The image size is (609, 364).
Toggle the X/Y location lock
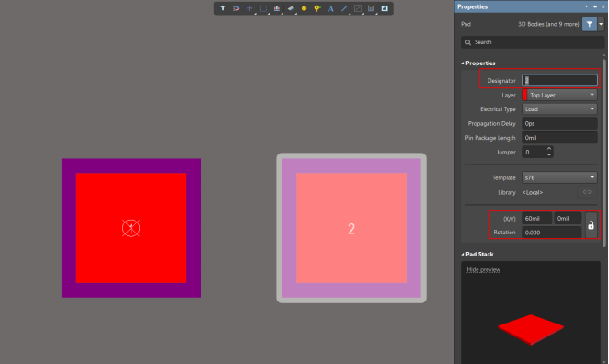[591, 225]
